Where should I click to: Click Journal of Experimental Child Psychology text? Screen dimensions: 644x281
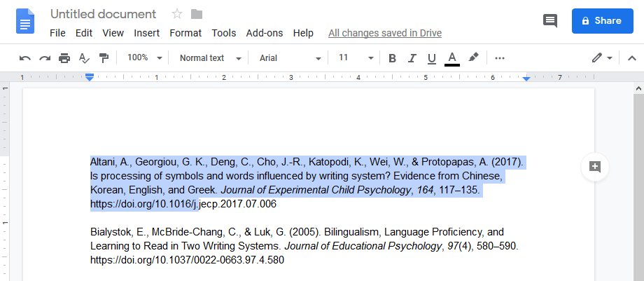[x=316, y=190]
